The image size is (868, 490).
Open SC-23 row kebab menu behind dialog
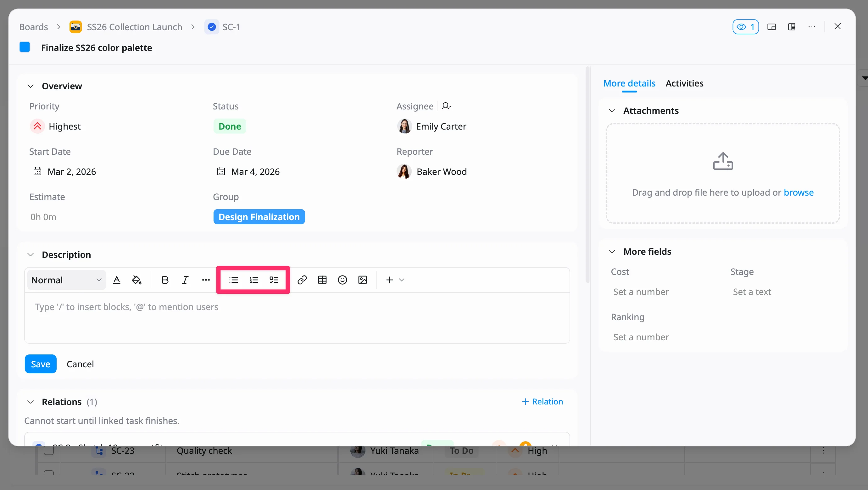[x=823, y=451]
